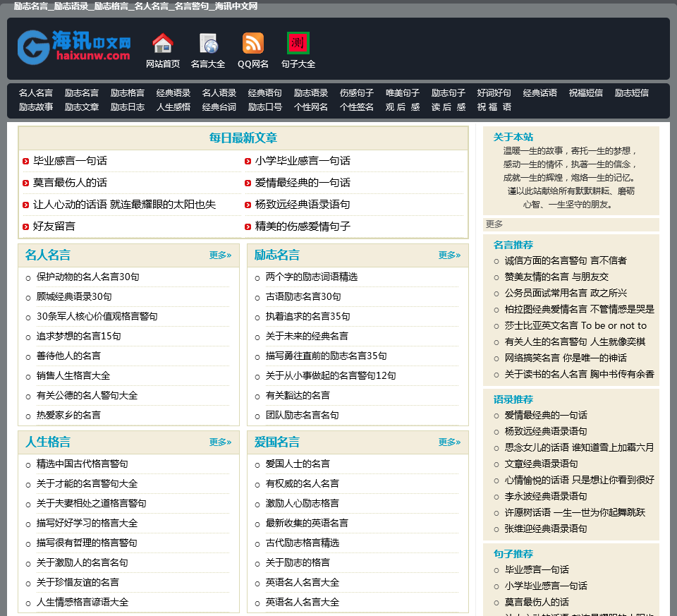This screenshot has height=616, width=677.
Task: Open 让人心动的话语 article link
Action: coord(124,205)
